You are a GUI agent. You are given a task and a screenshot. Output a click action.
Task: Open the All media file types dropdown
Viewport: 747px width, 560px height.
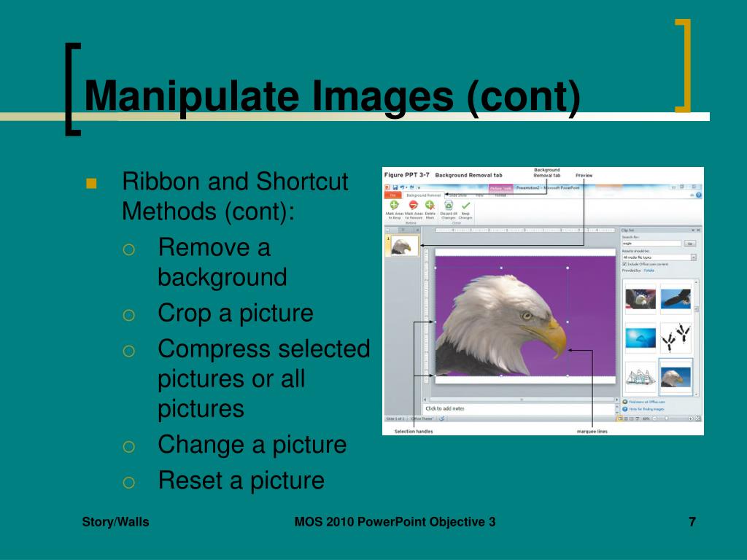(694, 257)
